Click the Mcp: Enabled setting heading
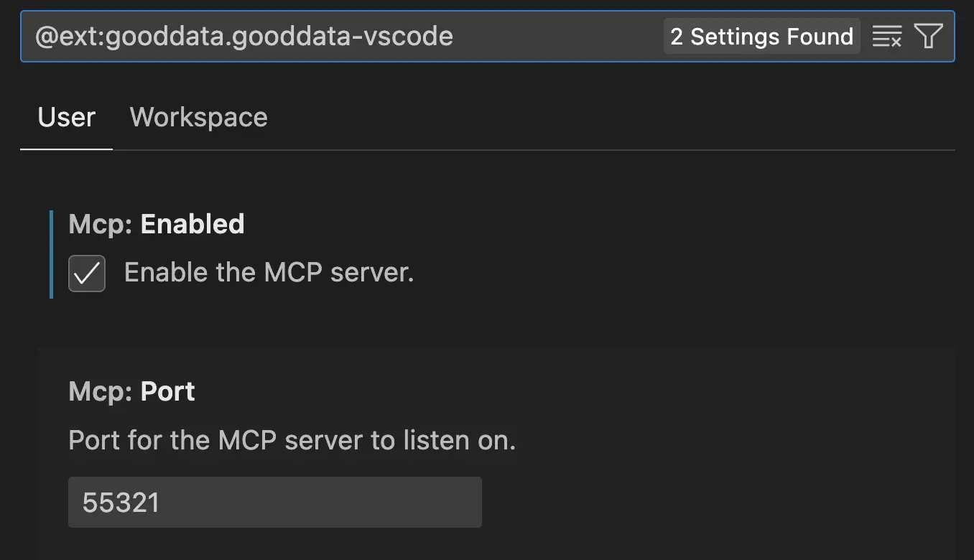Viewport: 974px width, 560px height. [x=156, y=224]
